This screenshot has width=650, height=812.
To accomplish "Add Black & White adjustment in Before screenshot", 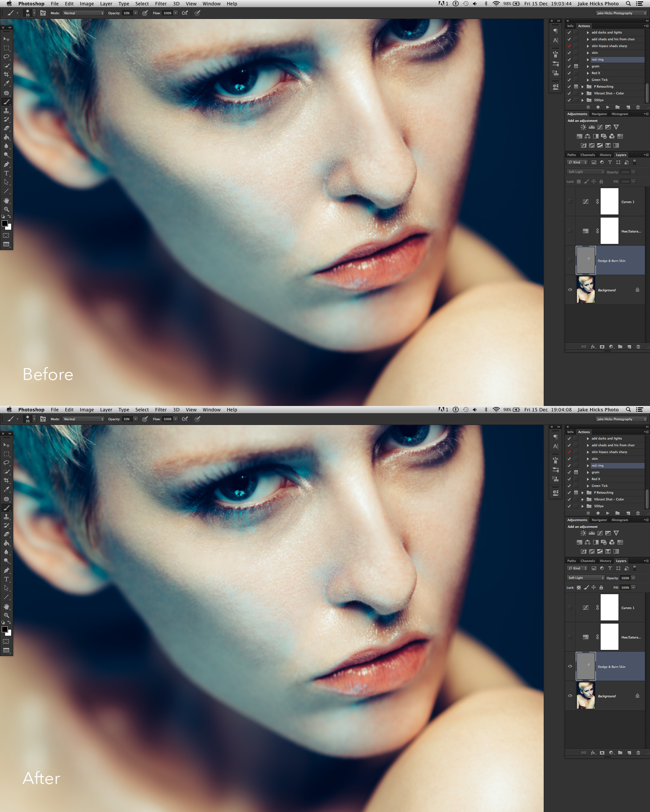I will pos(595,136).
